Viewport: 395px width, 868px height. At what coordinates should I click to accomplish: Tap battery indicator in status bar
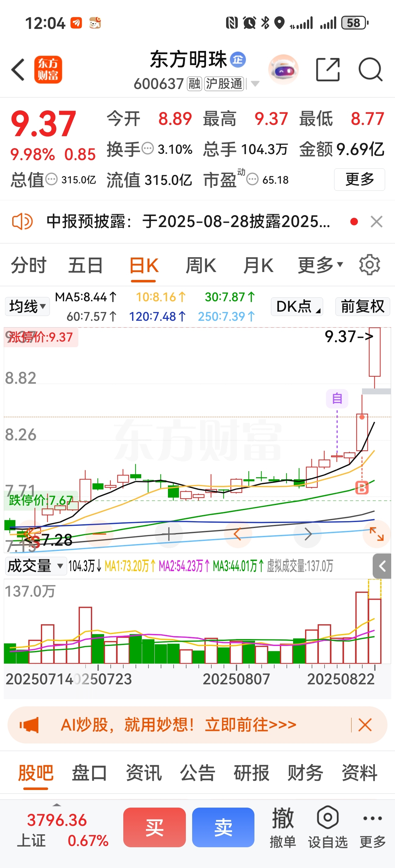[355, 23]
